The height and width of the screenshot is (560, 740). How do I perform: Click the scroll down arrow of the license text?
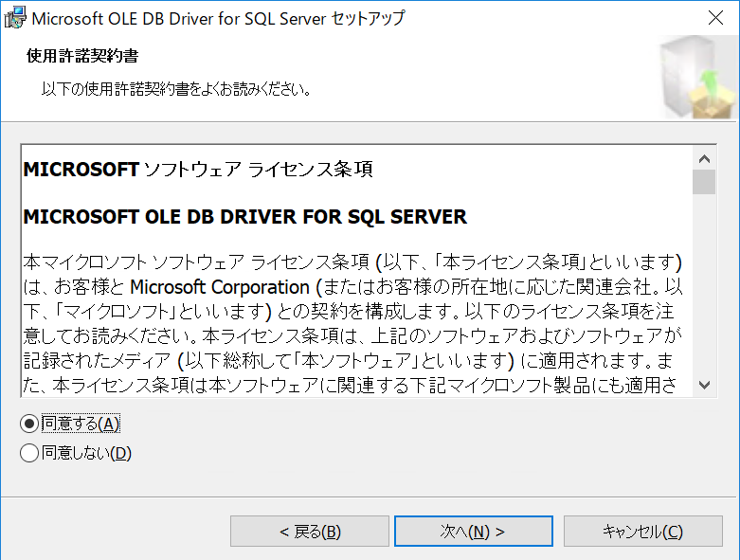tap(704, 384)
